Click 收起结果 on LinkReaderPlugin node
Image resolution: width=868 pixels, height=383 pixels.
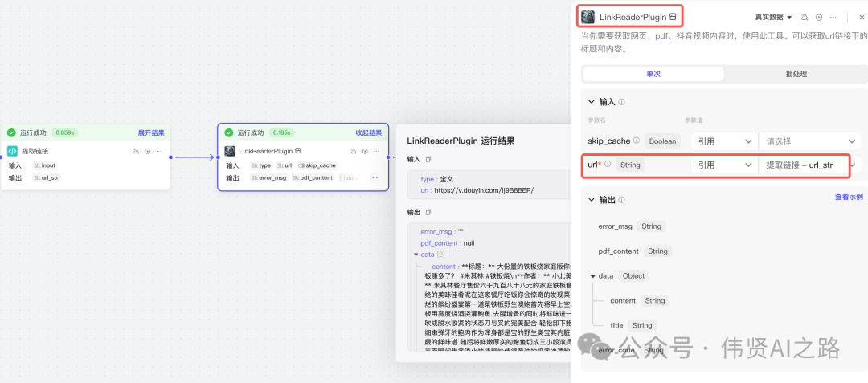[369, 132]
